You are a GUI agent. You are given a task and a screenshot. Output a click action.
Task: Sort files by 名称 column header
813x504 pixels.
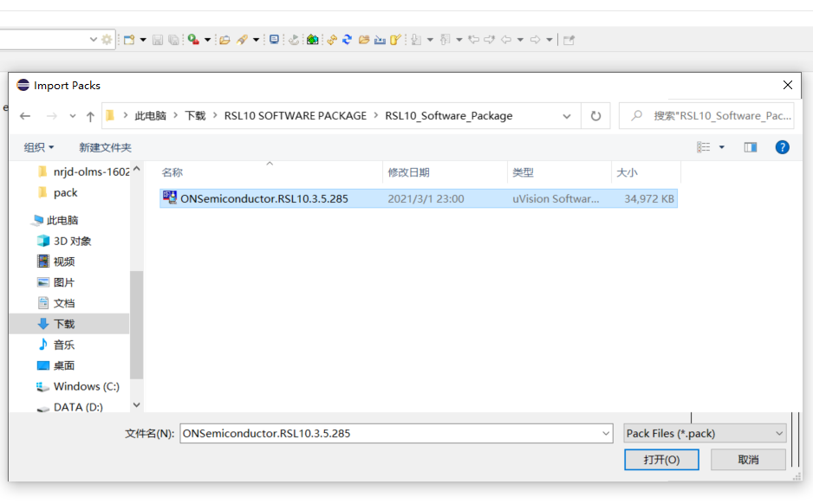172,172
